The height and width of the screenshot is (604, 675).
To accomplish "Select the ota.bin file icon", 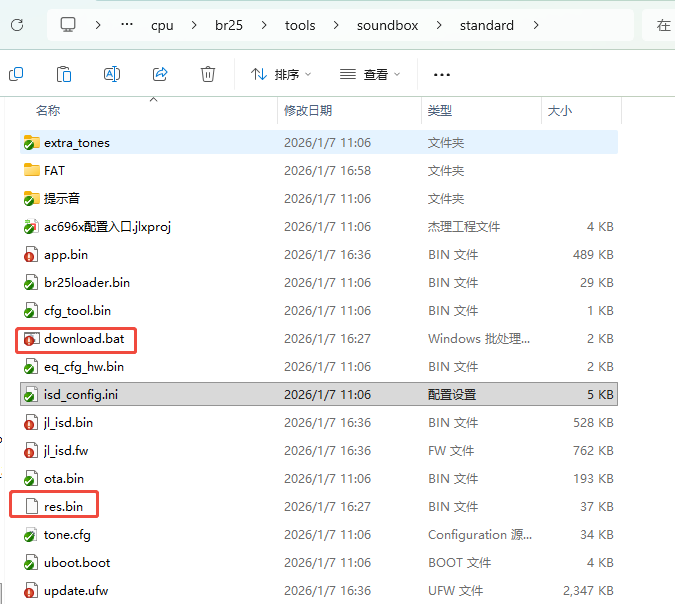I will (x=31, y=478).
